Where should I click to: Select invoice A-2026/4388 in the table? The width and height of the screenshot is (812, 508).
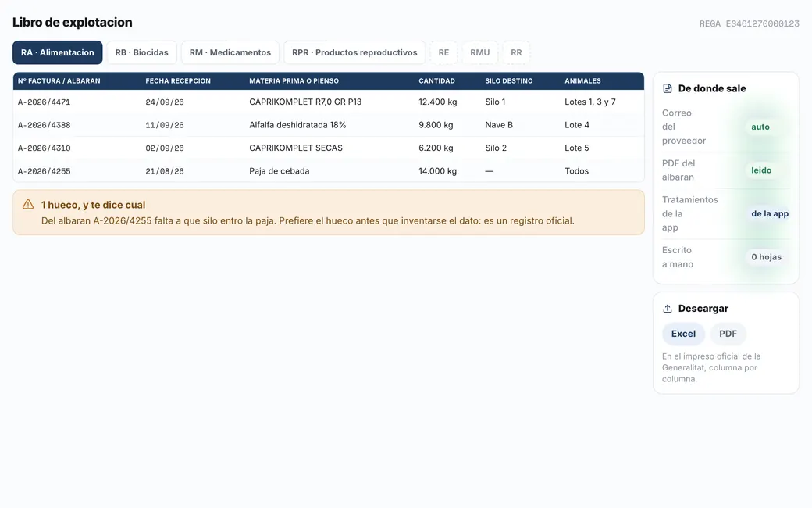[x=44, y=125]
